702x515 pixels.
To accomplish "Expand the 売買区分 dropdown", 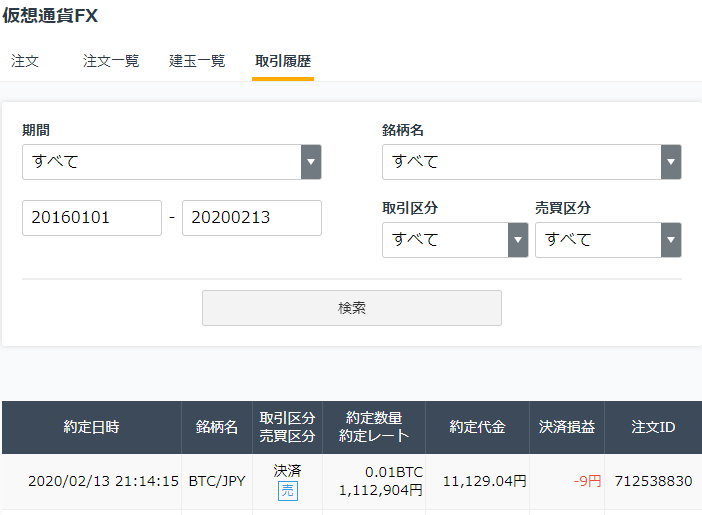I will [x=608, y=240].
